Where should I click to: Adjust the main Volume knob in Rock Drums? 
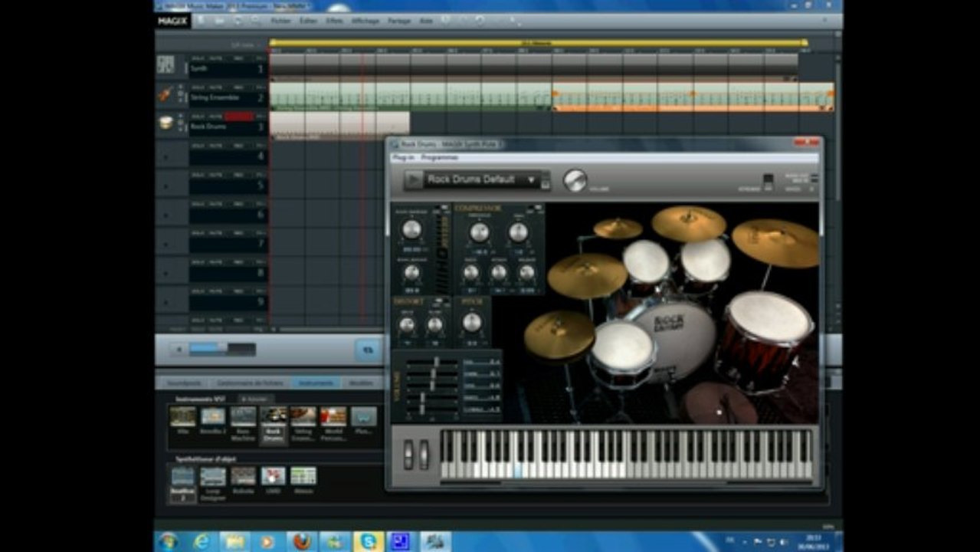(x=575, y=180)
